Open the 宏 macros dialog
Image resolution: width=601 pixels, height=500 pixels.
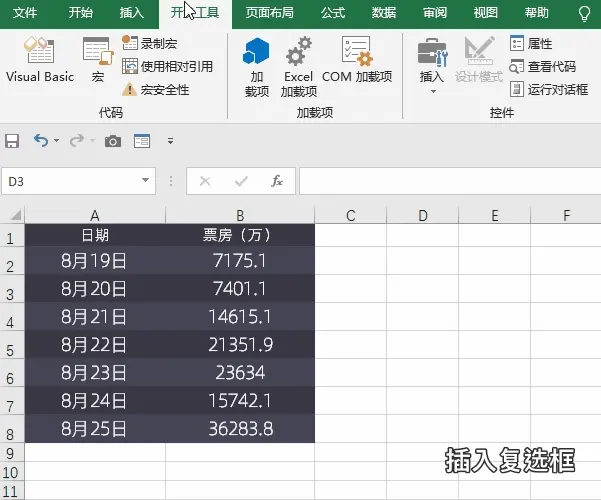[98, 60]
